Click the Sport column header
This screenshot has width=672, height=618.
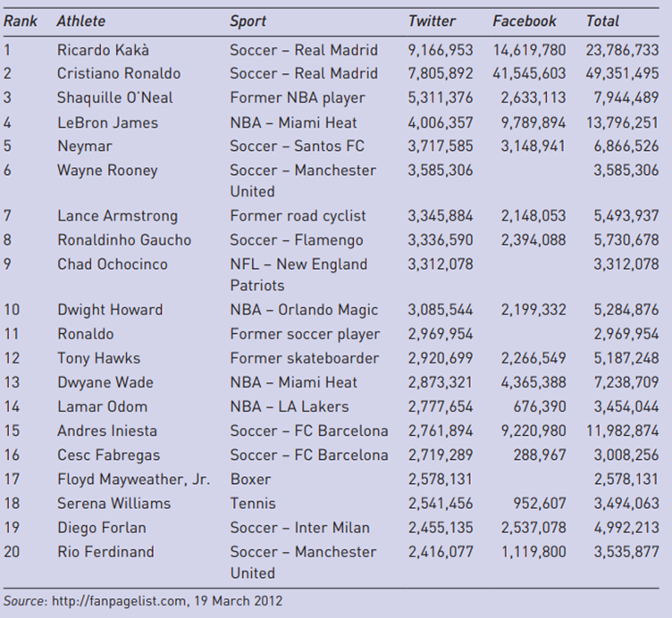[248, 21]
